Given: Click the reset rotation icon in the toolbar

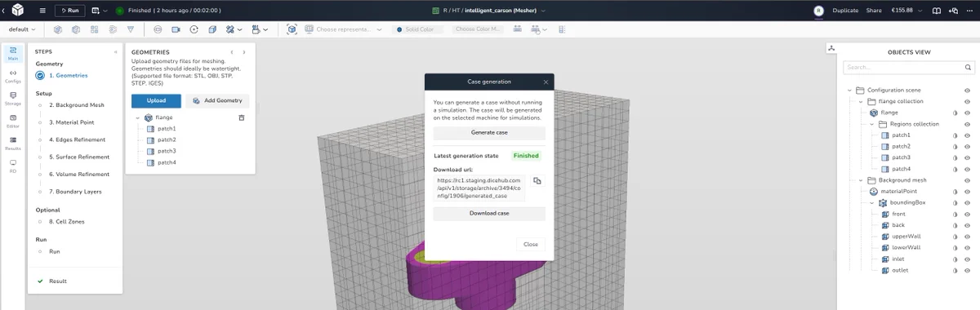Looking at the screenshot, I should pos(194,29).
